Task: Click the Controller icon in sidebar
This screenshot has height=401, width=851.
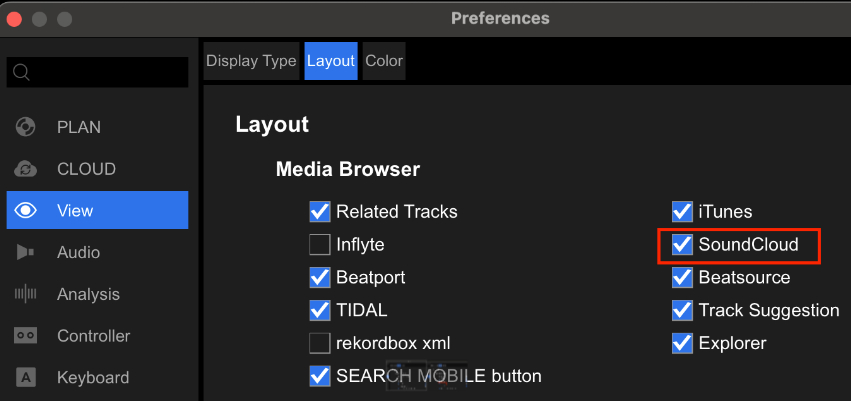Action: [x=26, y=336]
